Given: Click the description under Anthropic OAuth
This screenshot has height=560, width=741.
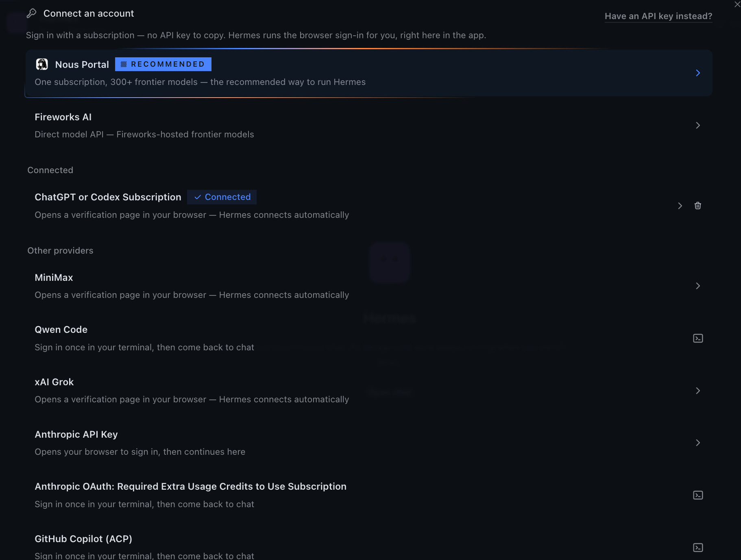Looking at the screenshot, I should click(x=144, y=504).
